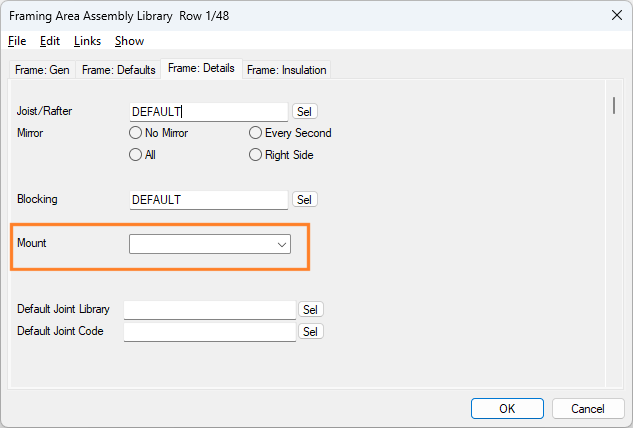The image size is (633, 428).
Task: Open the Edit menu
Action: pyautogui.click(x=50, y=41)
